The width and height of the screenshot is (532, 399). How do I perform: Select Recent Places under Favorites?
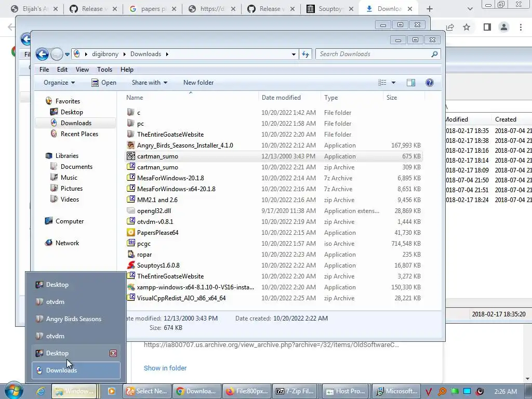(x=79, y=134)
